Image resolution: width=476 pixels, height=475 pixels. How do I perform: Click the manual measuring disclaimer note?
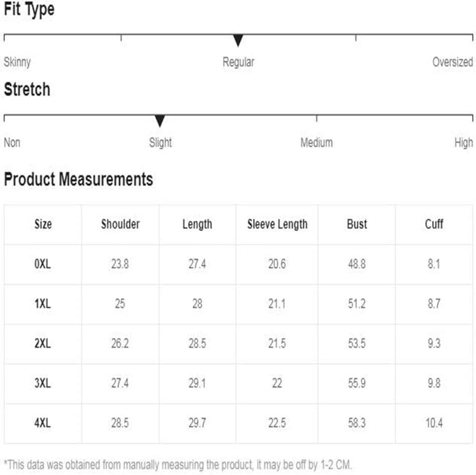click(178, 464)
